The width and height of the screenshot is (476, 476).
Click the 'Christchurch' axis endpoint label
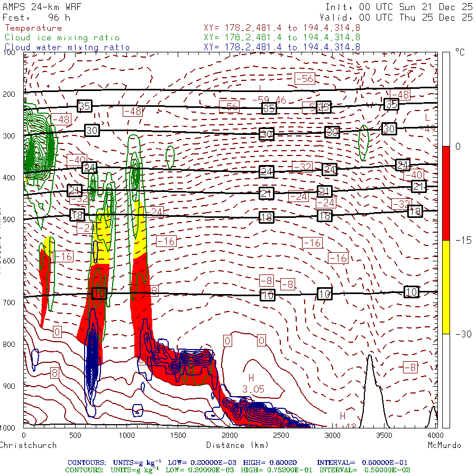pos(28,445)
